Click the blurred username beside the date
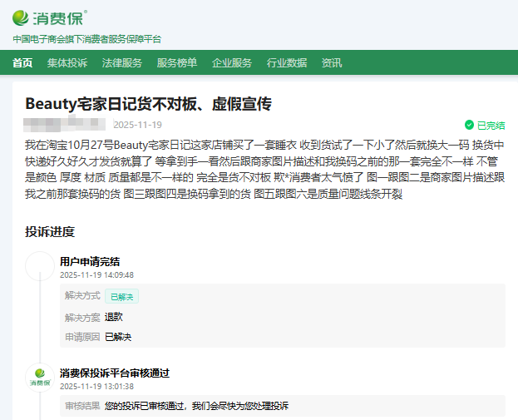The height and width of the screenshot is (420, 518). tap(65, 125)
